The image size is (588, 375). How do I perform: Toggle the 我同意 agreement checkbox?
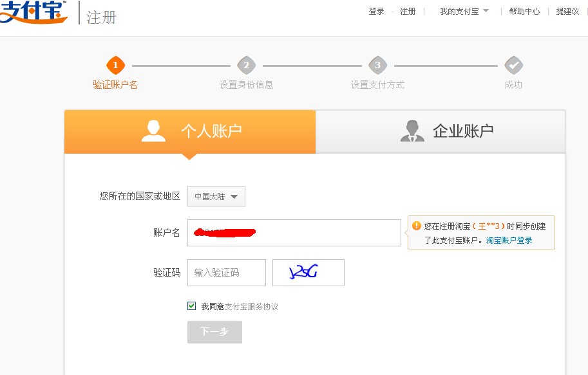pos(192,306)
